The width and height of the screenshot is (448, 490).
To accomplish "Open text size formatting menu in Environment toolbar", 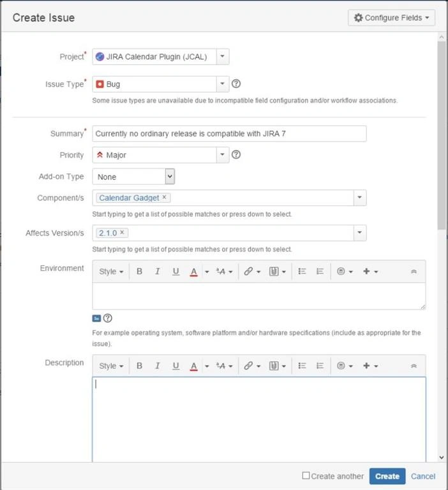I will coord(224,272).
